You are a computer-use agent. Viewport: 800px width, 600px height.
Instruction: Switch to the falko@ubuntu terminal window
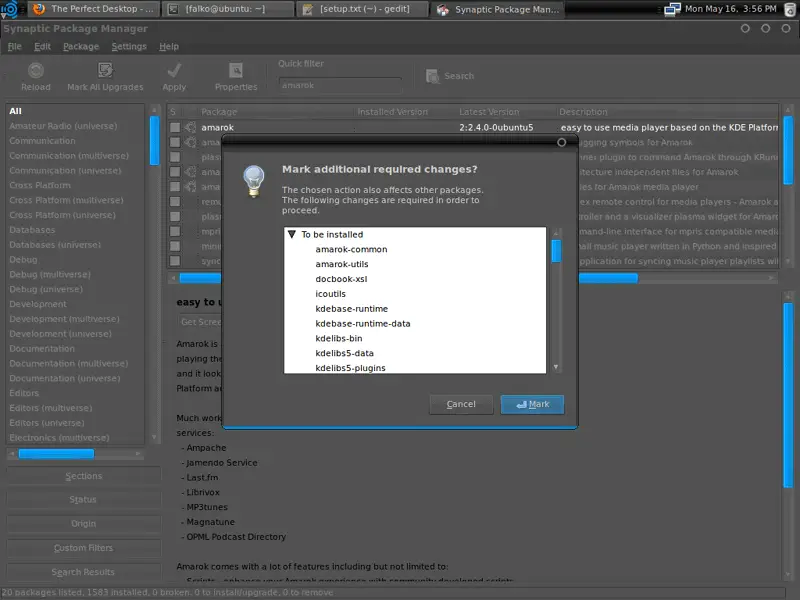pos(228,9)
